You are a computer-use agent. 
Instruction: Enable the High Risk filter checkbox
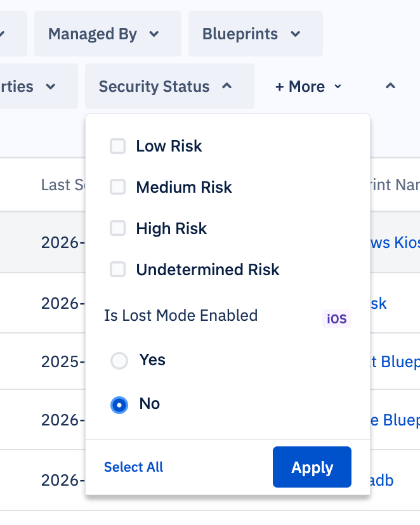point(117,228)
